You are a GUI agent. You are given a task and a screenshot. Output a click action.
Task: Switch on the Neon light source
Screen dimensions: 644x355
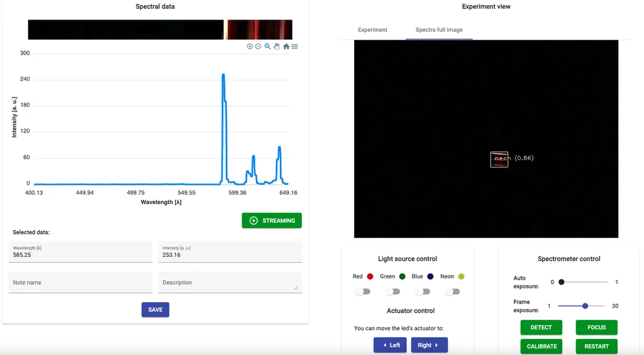click(453, 292)
